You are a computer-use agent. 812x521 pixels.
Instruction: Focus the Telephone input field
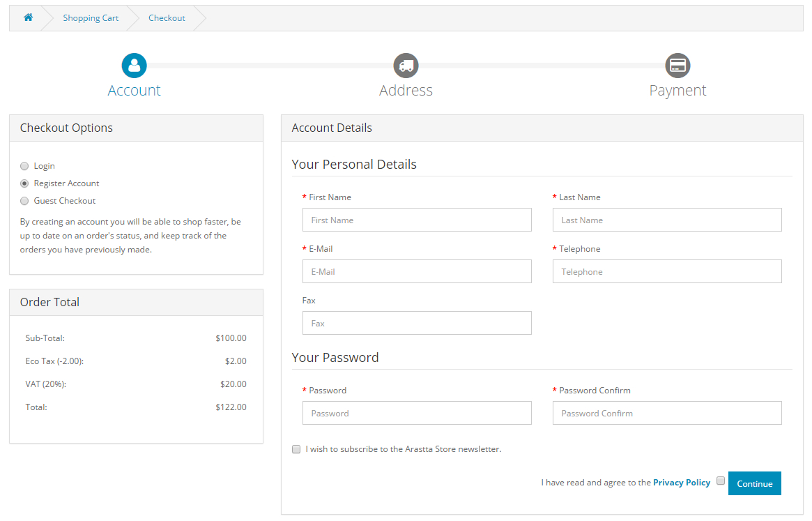667,271
